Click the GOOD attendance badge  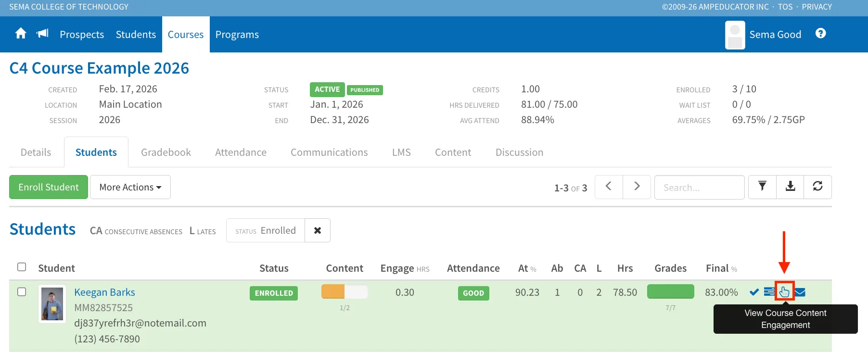[x=473, y=293]
